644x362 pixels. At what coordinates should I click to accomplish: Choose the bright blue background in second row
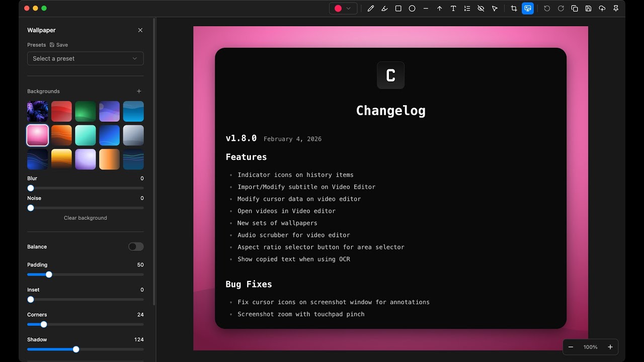(x=109, y=135)
